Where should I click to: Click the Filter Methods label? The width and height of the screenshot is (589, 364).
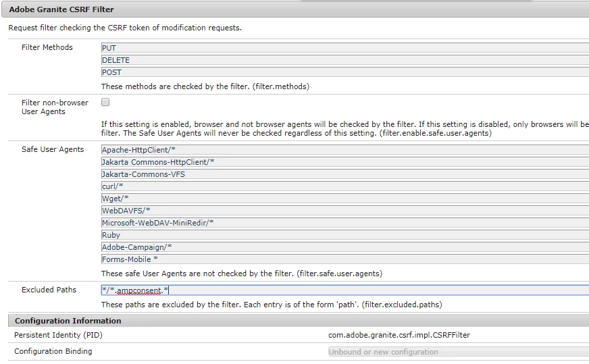pyautogui.click(x=47, y=47)
